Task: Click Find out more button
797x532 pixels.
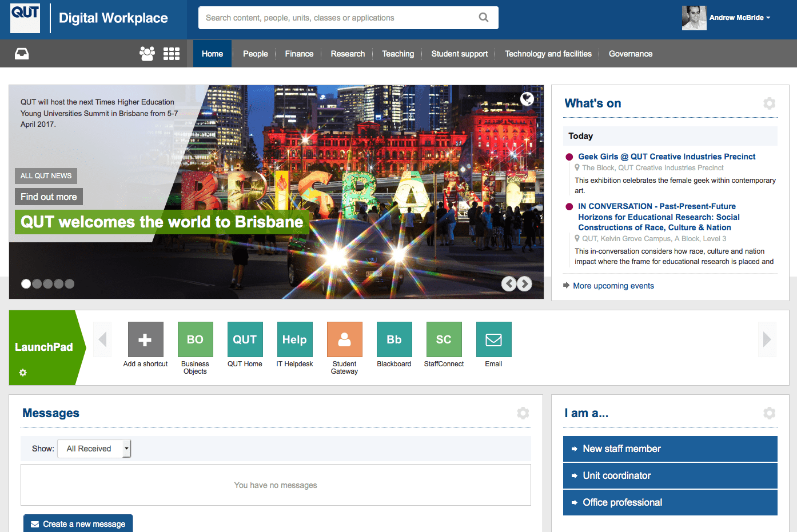Action: click(49, 197)
